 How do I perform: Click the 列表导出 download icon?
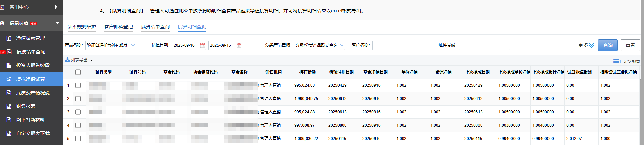tap(67, 59)
